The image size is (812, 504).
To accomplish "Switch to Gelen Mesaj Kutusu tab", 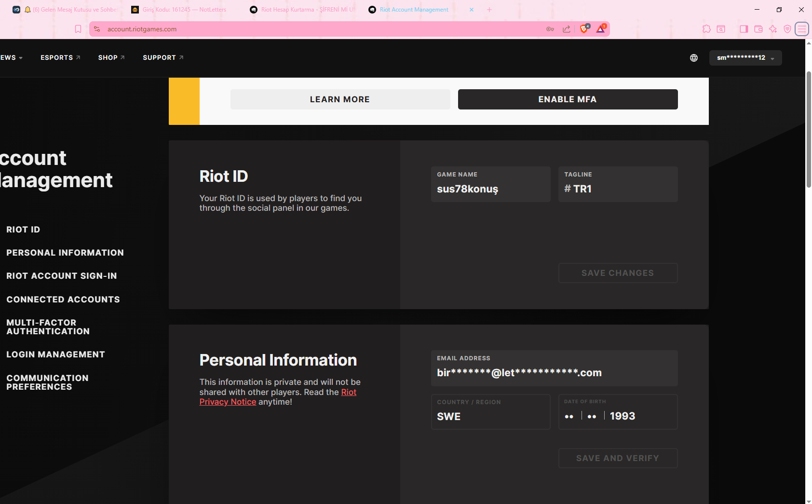I will click(x=65, y=10).
